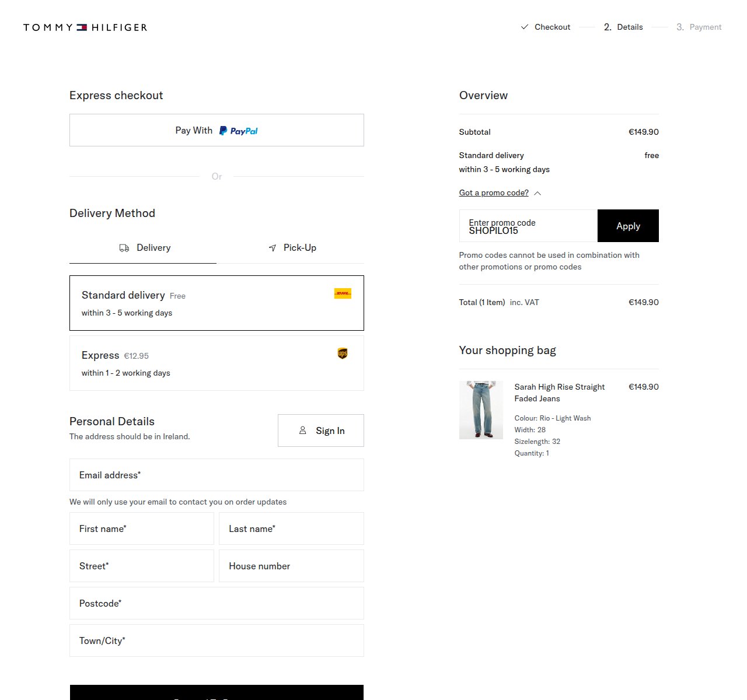This screenshot has height=700, width=747.
Task: Click the PayPal logo icon
Action: pyautogui.click(x=238, y=131)
